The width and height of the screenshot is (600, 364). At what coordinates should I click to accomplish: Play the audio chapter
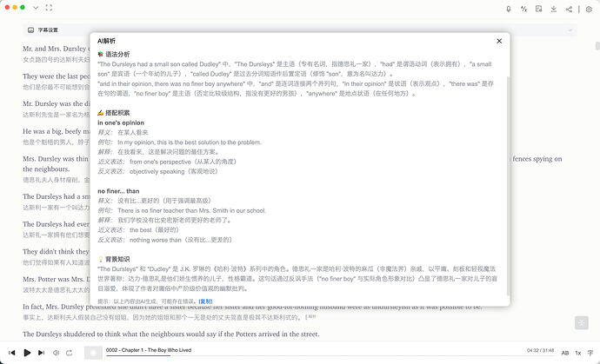[27, 353]
